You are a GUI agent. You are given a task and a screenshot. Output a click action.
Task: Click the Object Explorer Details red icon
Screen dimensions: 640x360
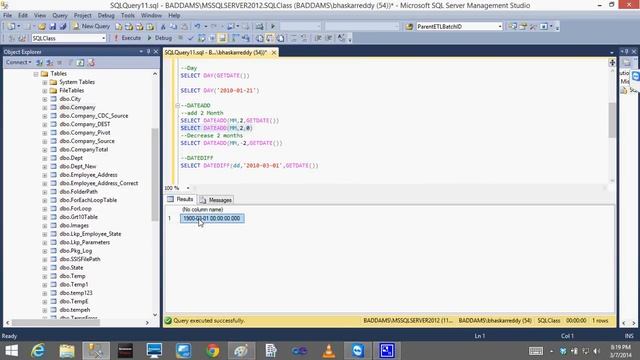tap(91, 63)
